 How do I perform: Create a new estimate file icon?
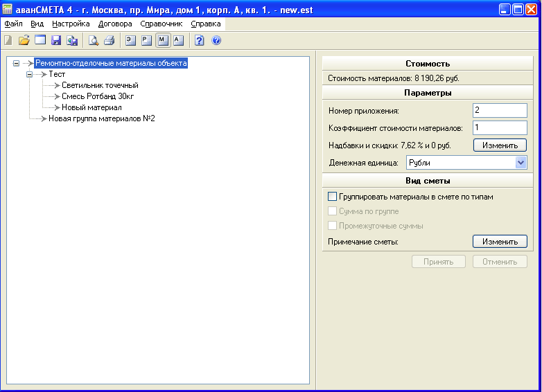click(x=8, y=40)
